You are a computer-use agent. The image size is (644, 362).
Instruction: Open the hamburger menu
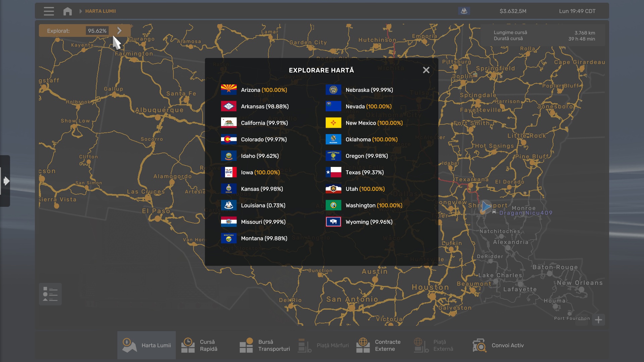pyautogui.click(x=49, y=11)
